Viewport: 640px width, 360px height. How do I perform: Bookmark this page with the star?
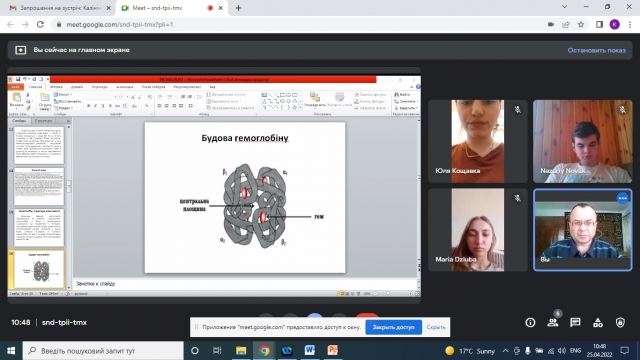(x=581, y=24)
